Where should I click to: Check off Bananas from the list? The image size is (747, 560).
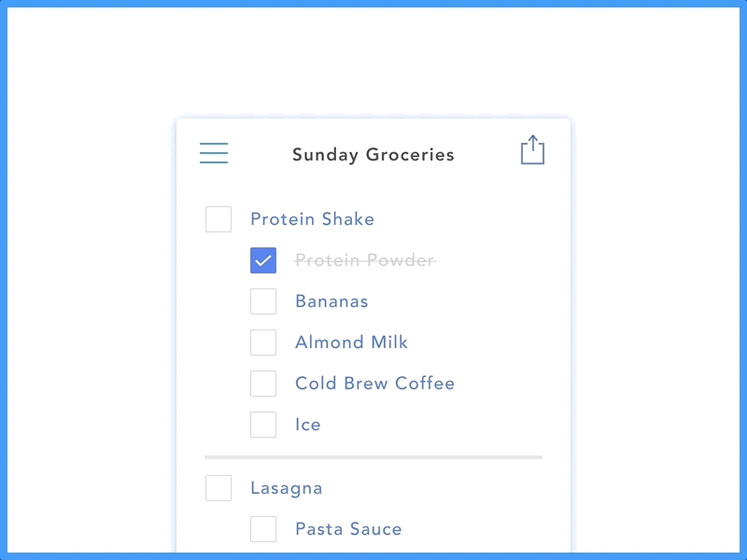(x=263, y=301)
